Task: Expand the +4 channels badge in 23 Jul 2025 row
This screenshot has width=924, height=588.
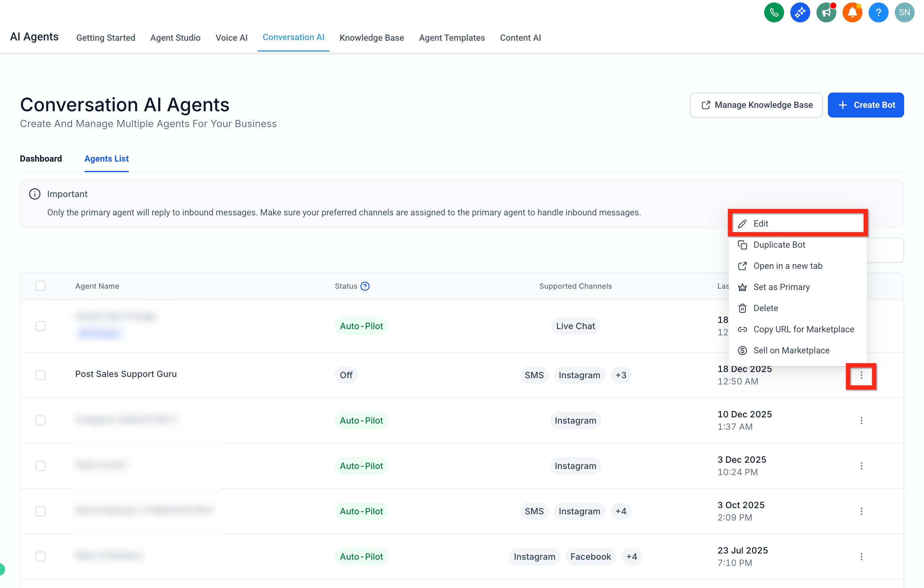Action: tap(631, 556)
